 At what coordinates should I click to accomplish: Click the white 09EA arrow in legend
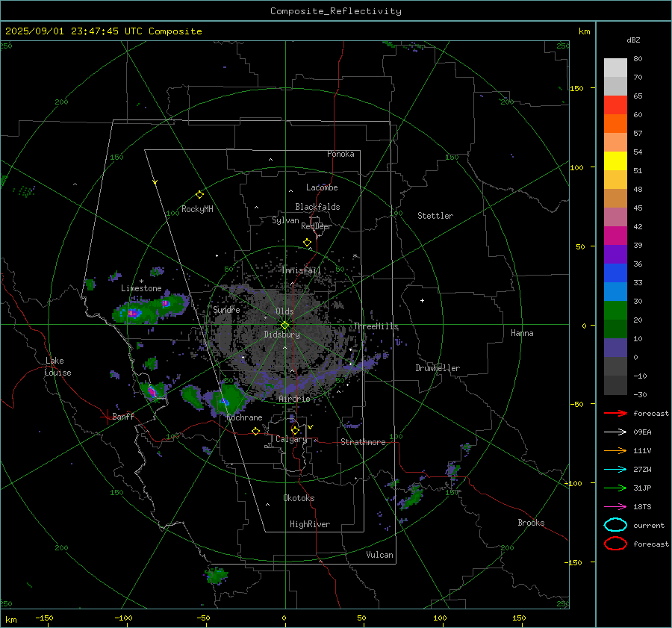[615, 432]
